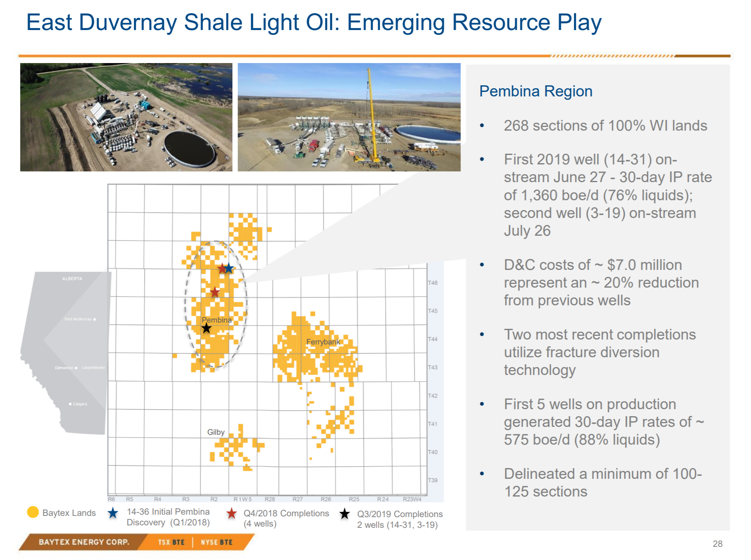Click the Alberta province inset map
Image resolution: width=751 pixels, height=560 pixels.
66,353
